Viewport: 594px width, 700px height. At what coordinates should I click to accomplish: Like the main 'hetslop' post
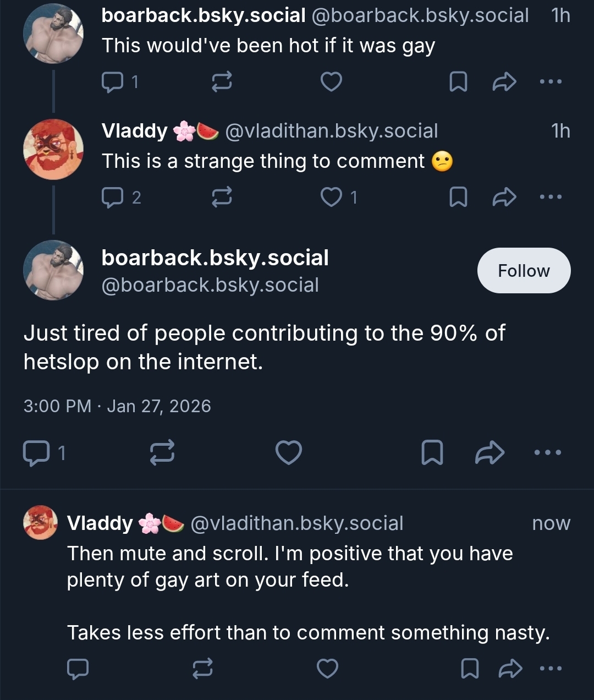pyautogui.click(x=289, y=453)
